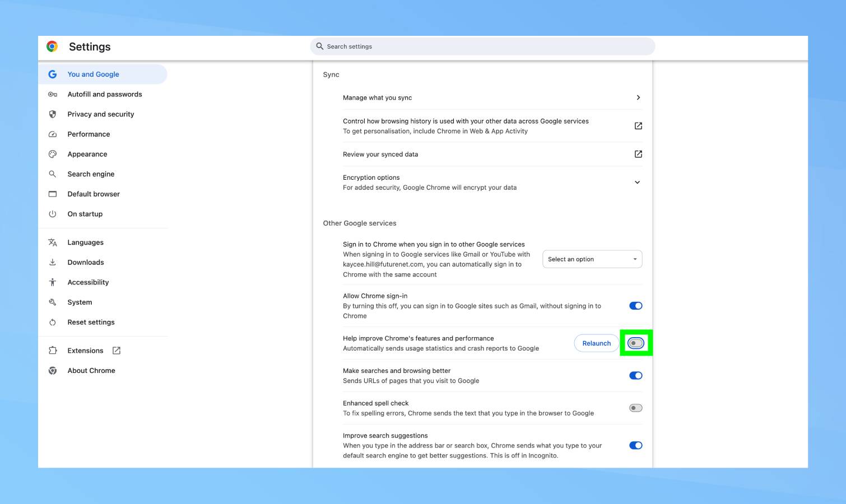This screenshot has height=504, width=846.
Task: Click the Performance gauge icon
Action: tap(53, 134)
